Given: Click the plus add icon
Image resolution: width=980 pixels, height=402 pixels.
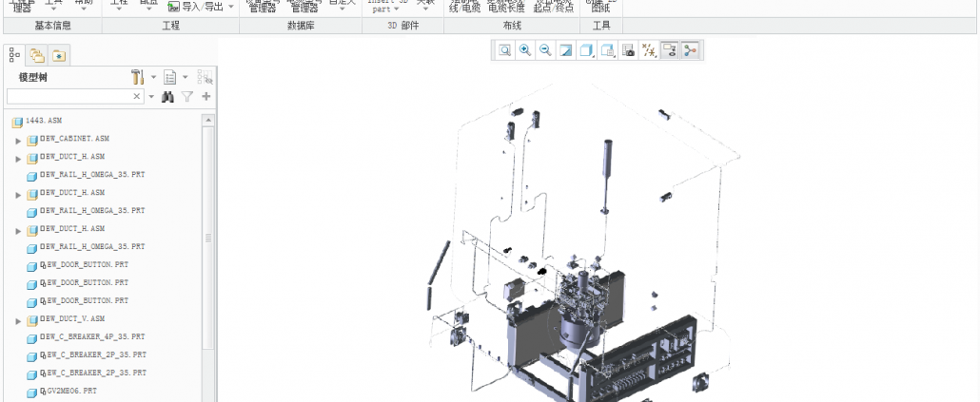Looking at the screenshot, I should [x=206, y=97].
